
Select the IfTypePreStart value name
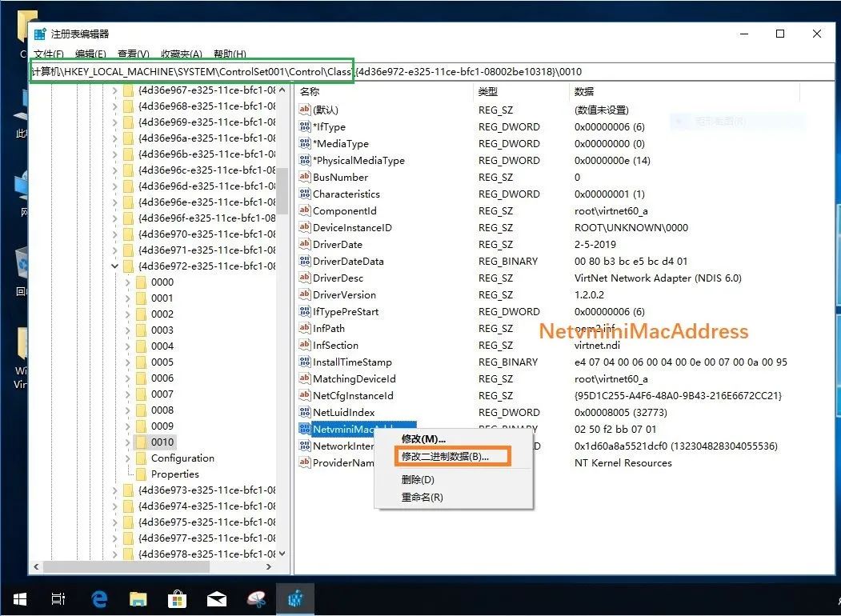pyautogui.click(x=346, y=311)
